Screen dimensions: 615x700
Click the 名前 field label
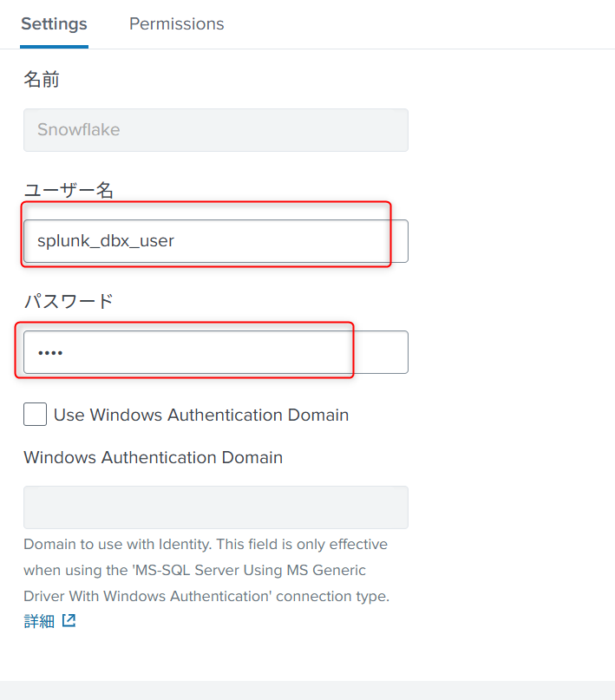pos(42,81)
